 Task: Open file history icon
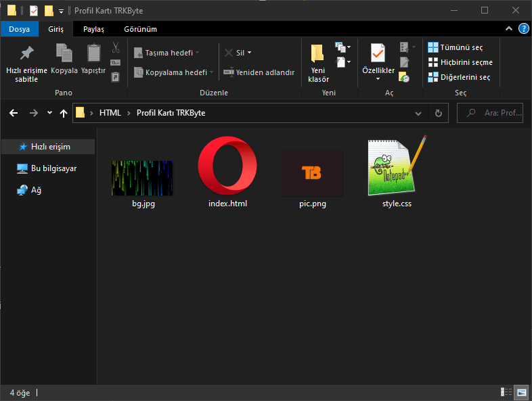click(404, 77)
